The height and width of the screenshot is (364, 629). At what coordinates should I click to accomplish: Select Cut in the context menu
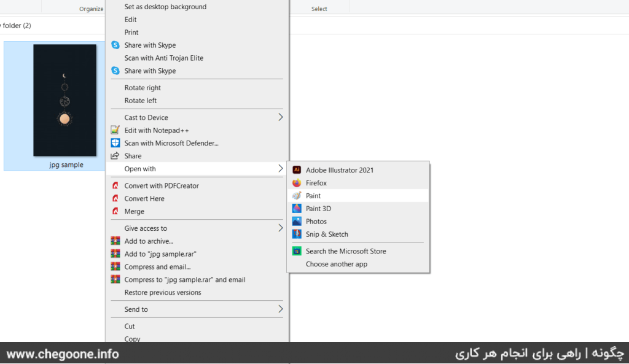pos(130,327)
